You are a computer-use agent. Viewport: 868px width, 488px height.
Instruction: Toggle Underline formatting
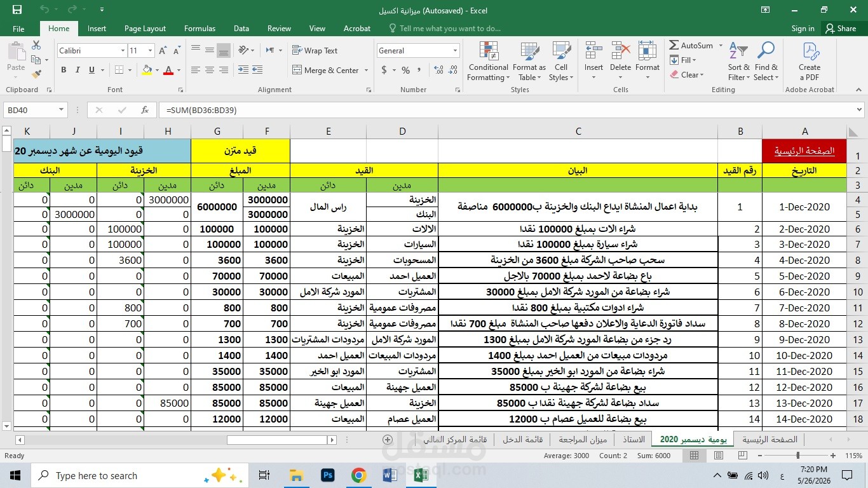click(92, 71)
